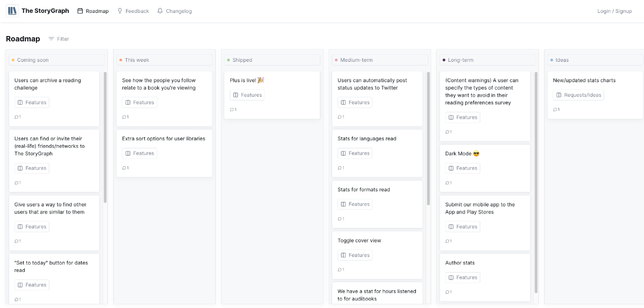The image size is (644, 308).
Task: Open 'Submit our mobile app' card
Action: (485, 223)
